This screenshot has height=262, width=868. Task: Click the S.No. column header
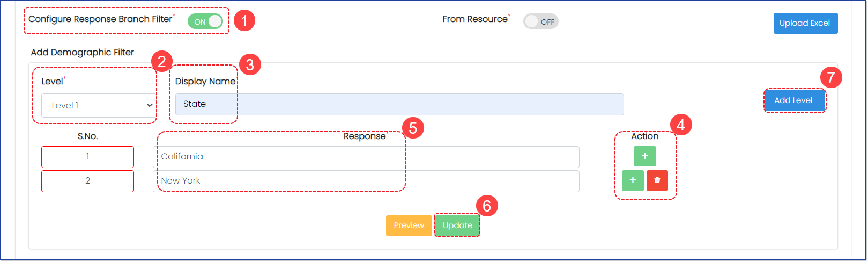(x=87, y=136)
